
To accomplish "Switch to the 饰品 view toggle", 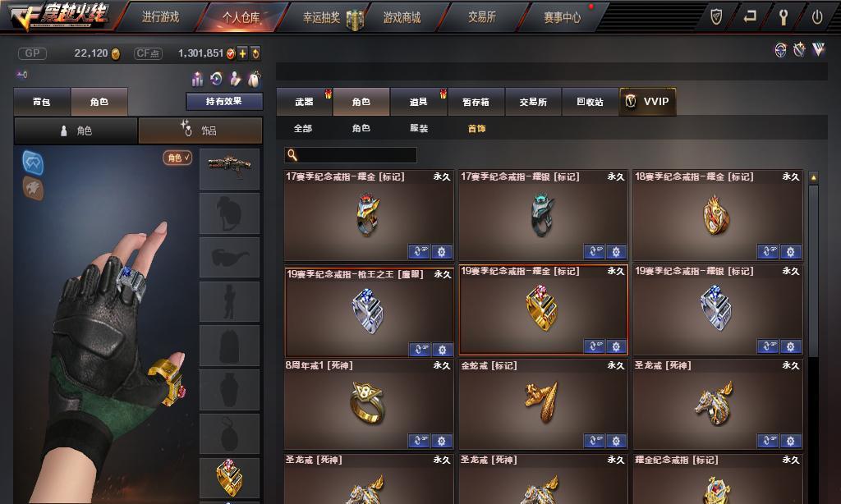I will coord(200,131).
